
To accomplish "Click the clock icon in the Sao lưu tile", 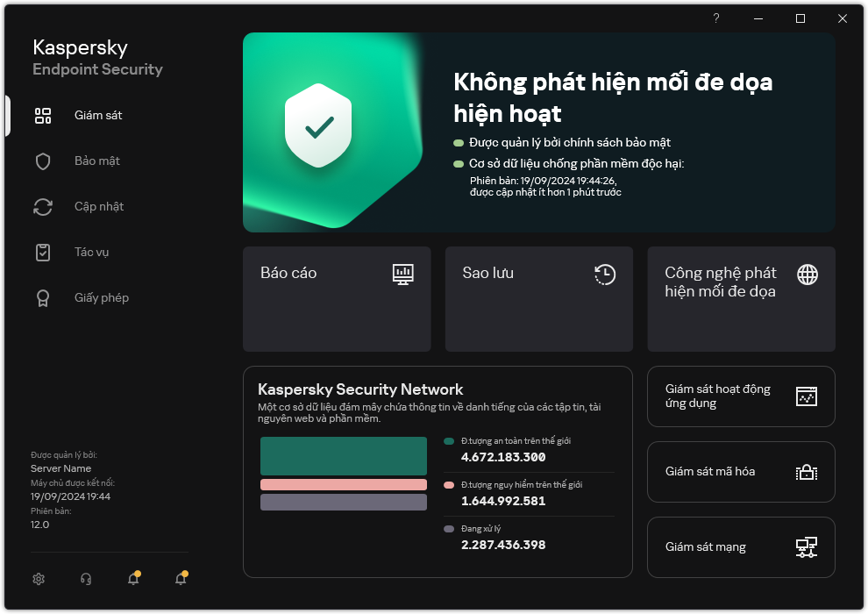I will pyautogui.click(x=604, y=275).
